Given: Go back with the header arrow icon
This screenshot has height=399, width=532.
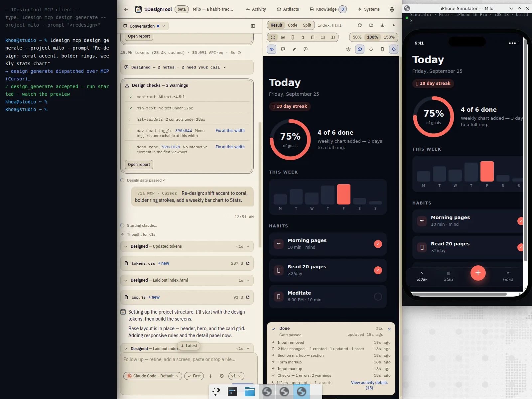Looking at the screenshot, I should pyautogui.click(x=126, y=9).
